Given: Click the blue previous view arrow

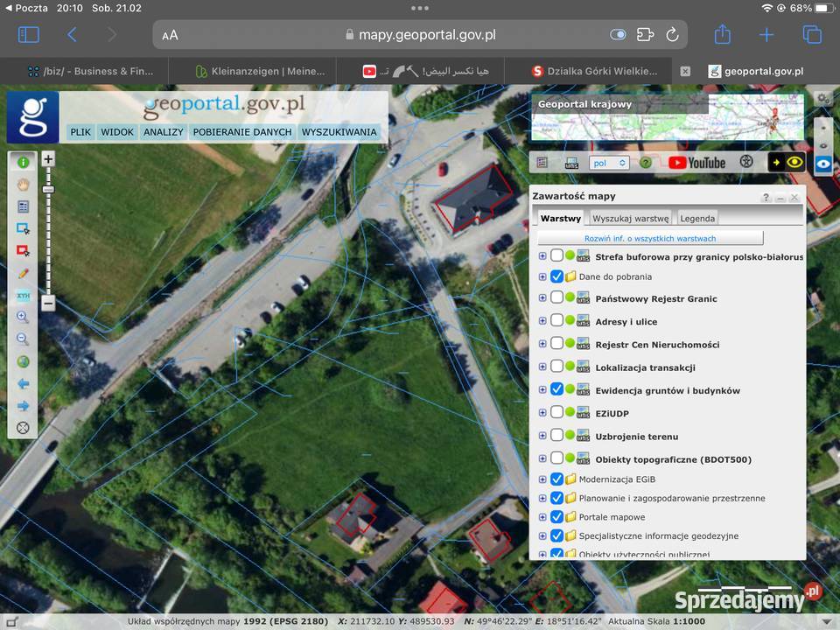Looking at the screenshot, I should 23,384.
